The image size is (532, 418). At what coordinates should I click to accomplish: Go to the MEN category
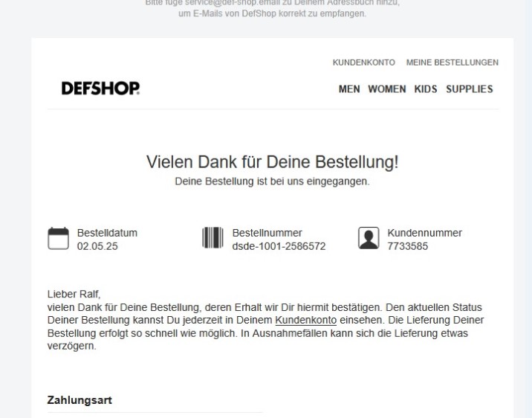click(x=349, y=89)
